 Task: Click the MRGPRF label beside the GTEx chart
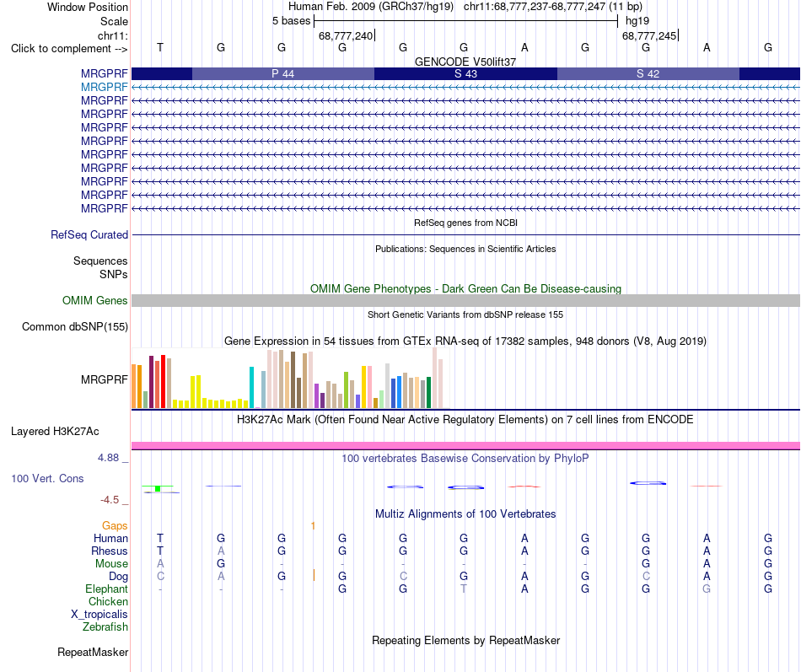(x=105, y=379)
